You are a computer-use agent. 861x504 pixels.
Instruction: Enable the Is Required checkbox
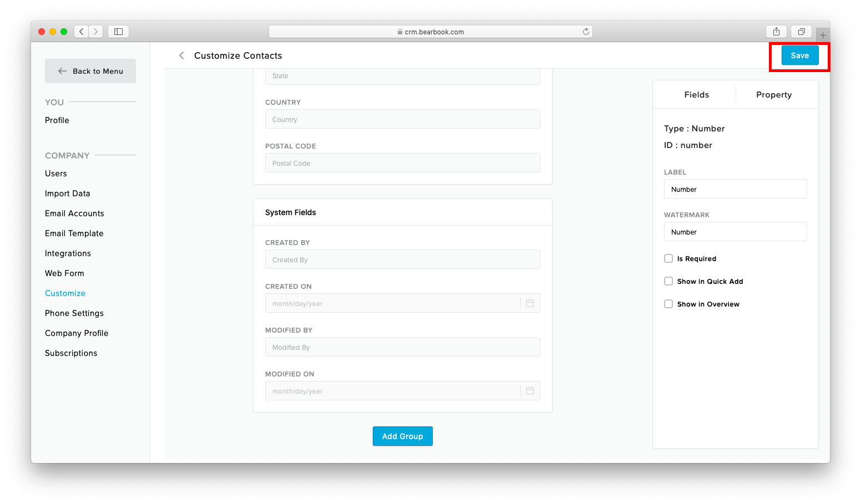tap(668, 258)
